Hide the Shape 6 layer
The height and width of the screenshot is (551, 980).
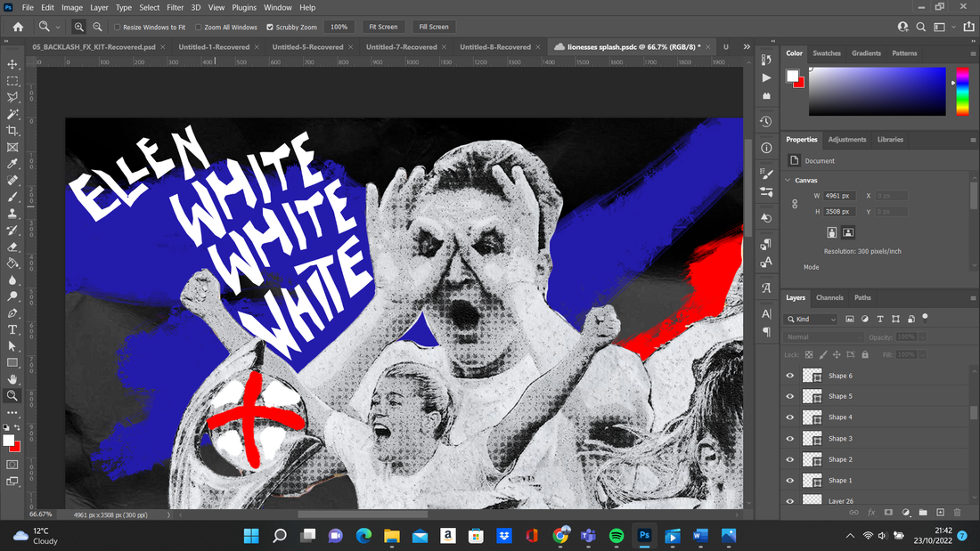pos(790,376)
